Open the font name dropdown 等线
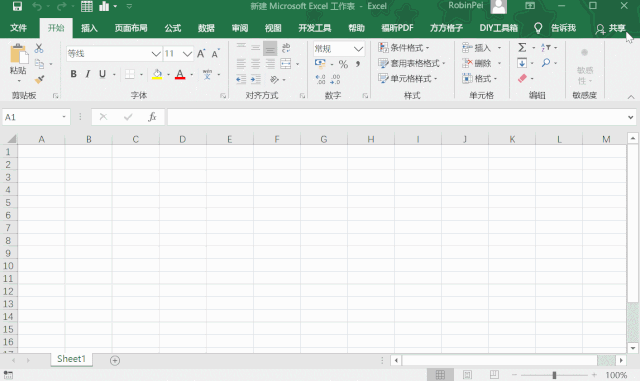The width and height of the screenshot is (640, 381). point(156,53)
